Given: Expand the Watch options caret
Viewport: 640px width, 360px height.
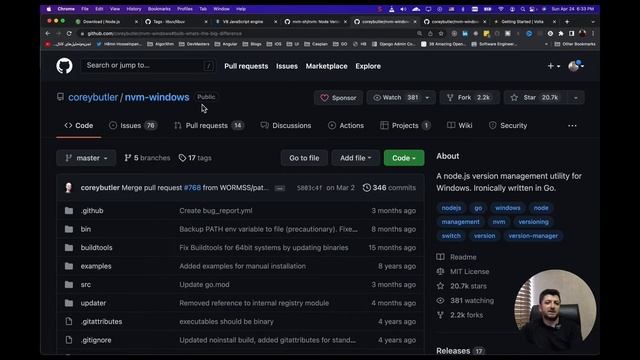Looking at the screenshot, I should click(x=427, y=98).
